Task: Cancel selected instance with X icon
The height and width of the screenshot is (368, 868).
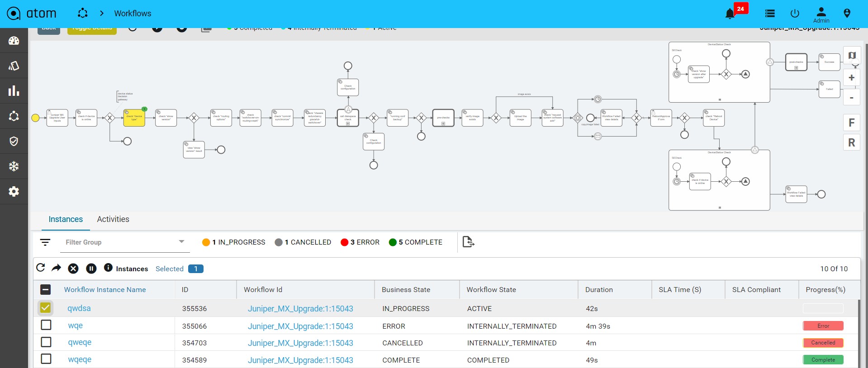Action: (x=73, y=269)
